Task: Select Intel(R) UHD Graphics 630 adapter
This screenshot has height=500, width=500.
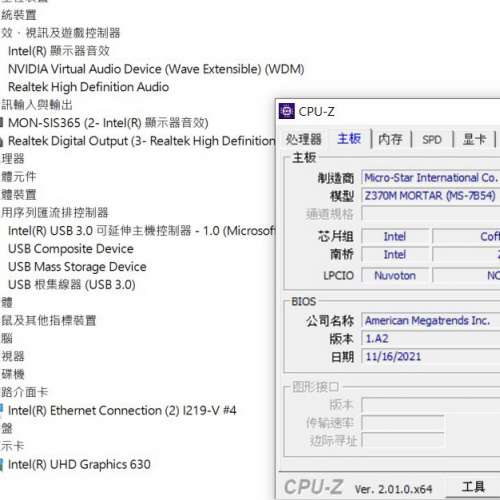Action: tap(79, 464)
